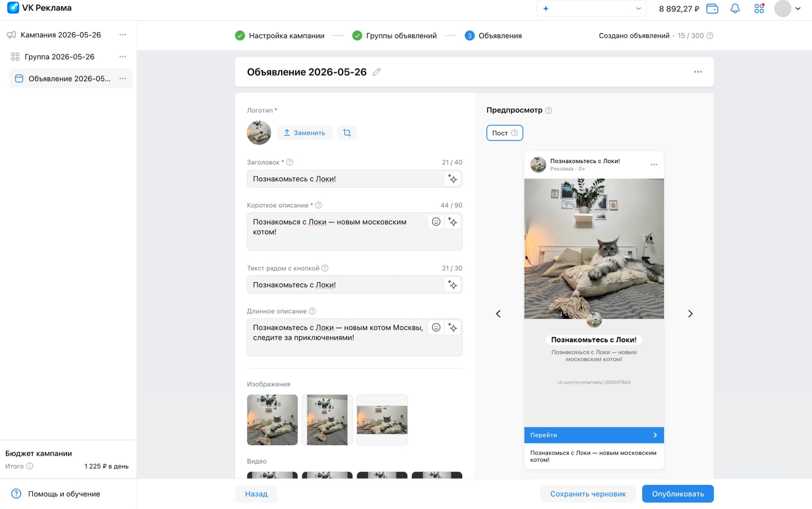
Task: Select the Пост preview format tab
Action: pos(505,133)
